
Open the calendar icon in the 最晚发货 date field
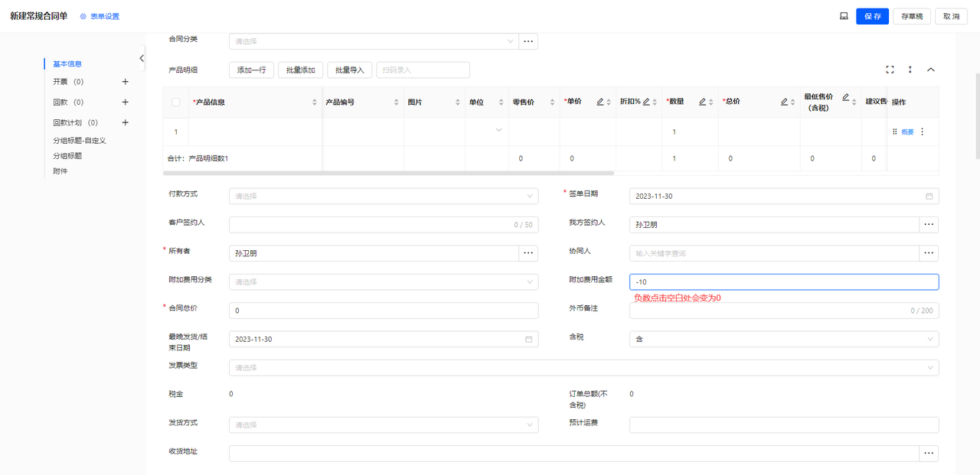click(x=528, y=339)
